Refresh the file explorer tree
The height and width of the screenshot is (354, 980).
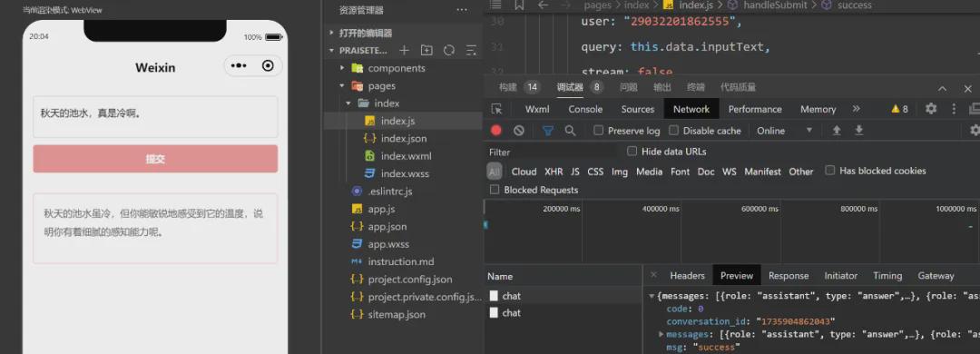(x=449, y=50)
